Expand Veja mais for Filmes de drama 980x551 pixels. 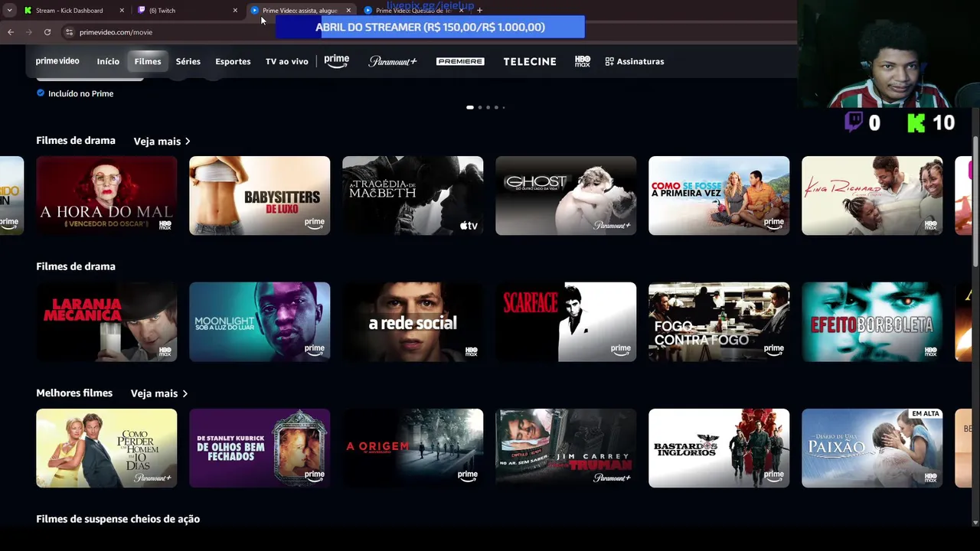click(x=162, y=141)
